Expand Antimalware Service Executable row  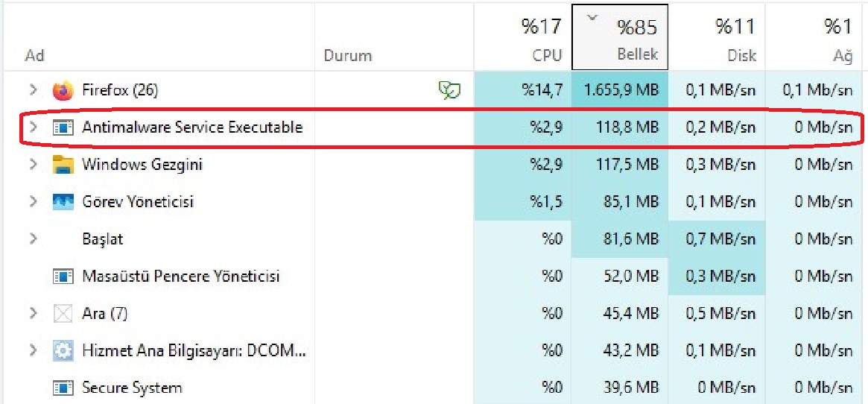[33, 127]
